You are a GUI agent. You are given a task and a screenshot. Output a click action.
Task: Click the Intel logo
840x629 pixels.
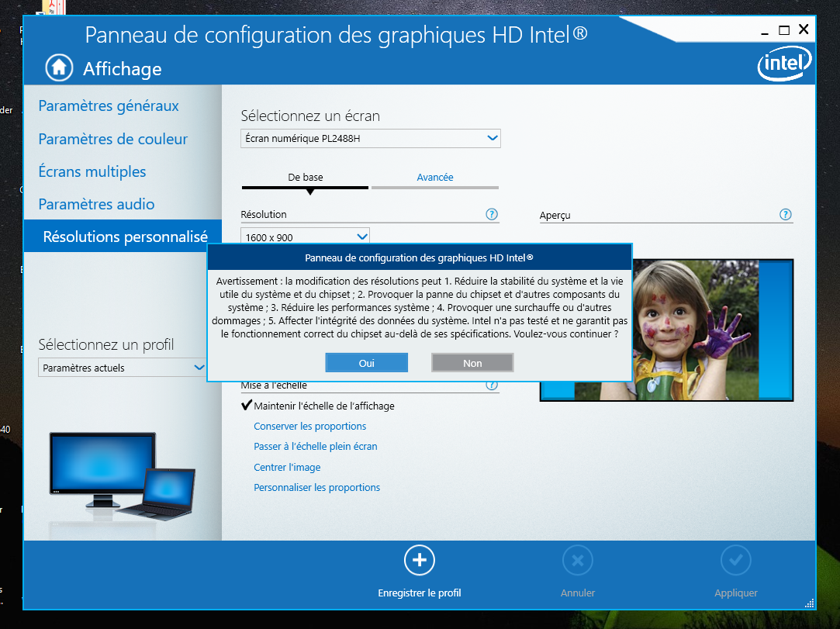click(784, 64)
